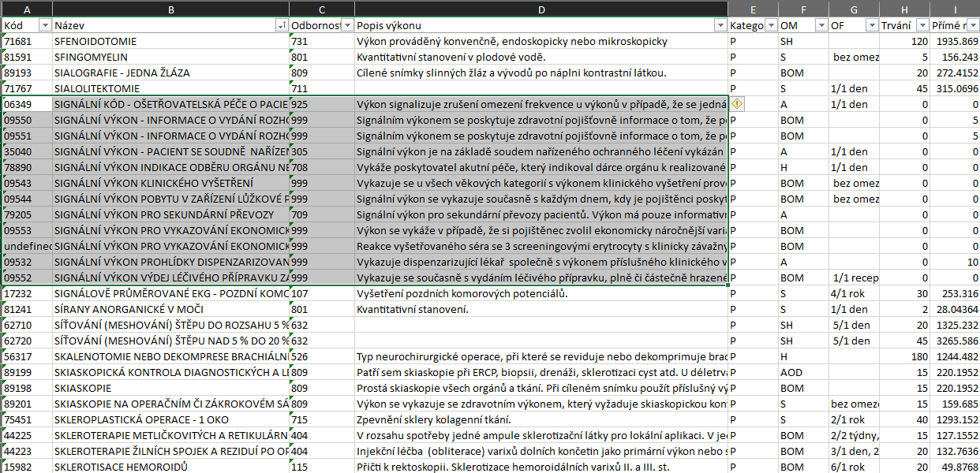The height and width of the screenshot is (473, 980).
Task: Select the OF cell showing 6/1 rok
Action: tap(855, 467)
